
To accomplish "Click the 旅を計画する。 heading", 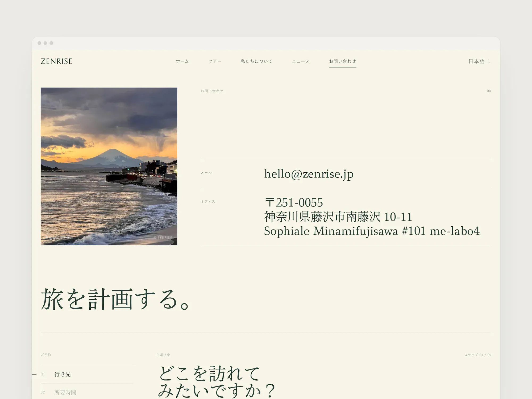I will tap(115, 299).
